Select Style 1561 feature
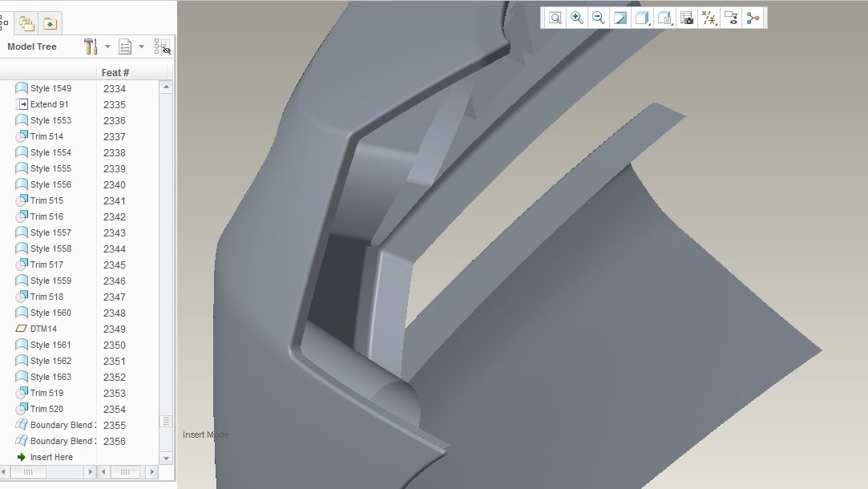Viewport: 868px width, 489px height. [x=50, y=345]
